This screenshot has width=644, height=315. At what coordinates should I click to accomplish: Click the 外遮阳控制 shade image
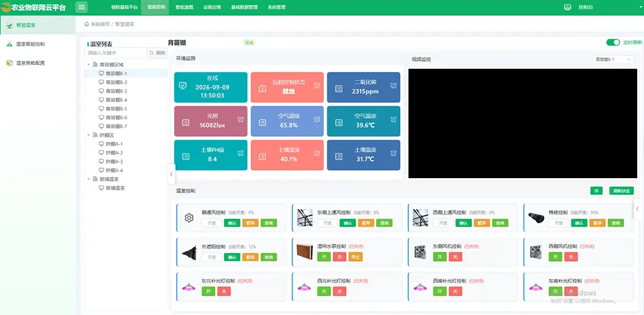189,252
